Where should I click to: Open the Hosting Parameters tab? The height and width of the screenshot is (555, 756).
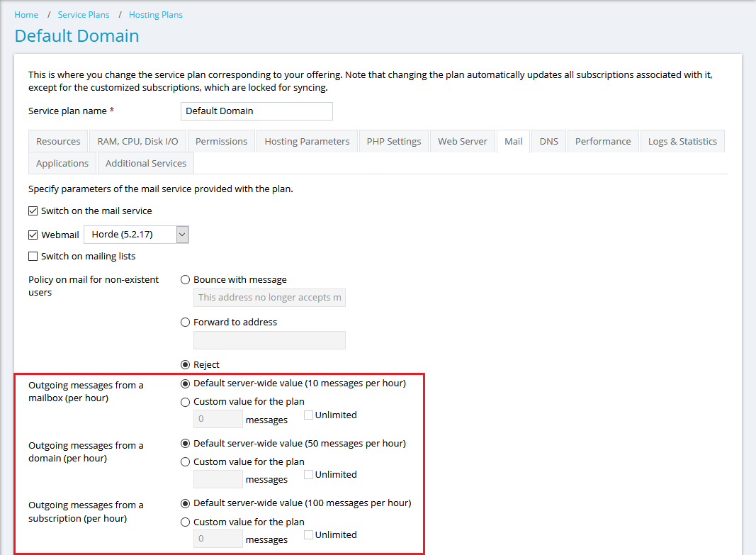307,142
